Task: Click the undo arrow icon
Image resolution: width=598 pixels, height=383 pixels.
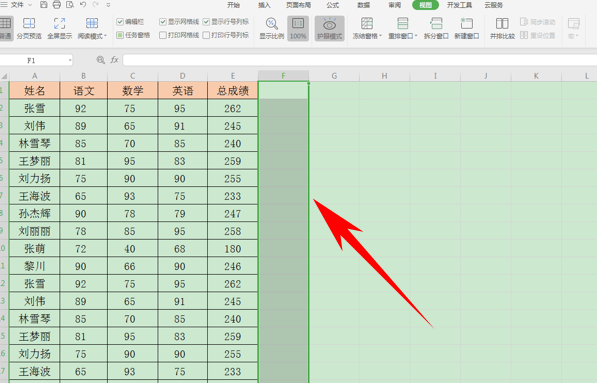Action: 83,5
